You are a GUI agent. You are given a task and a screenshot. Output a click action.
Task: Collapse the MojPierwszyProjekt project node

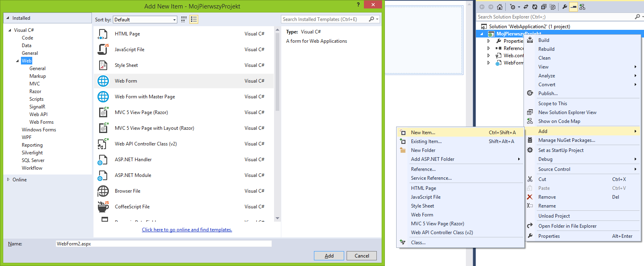(x=482, y=34)
